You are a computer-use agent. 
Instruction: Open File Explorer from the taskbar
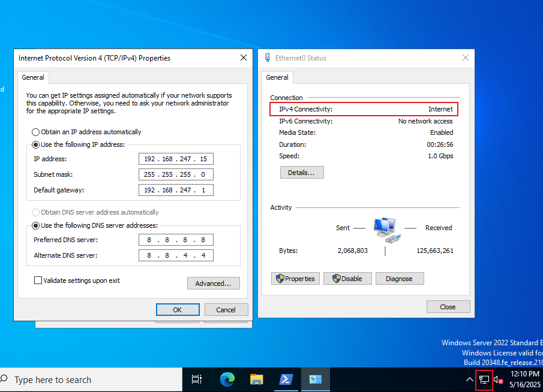pyautogui.click(x=256, y=379)
